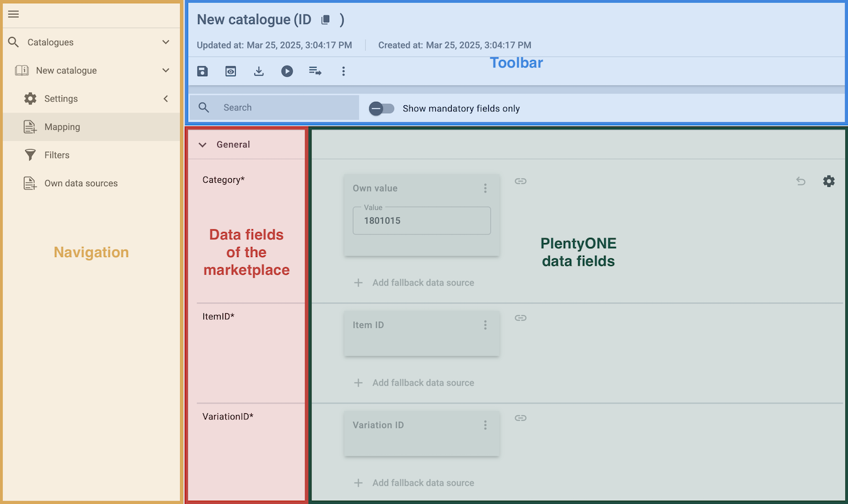Click link icon next to Item ID
Viewport: 848px width, 504px height.
coord(521,318)
